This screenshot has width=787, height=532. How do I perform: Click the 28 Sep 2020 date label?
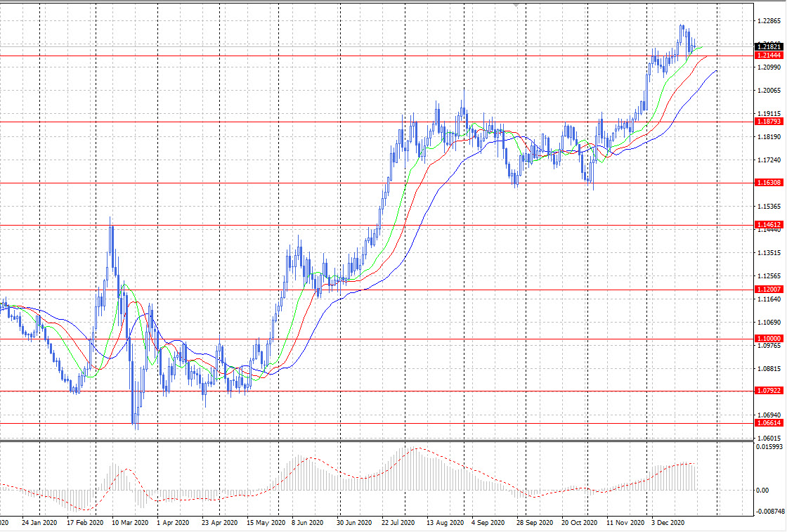point(535,523)
